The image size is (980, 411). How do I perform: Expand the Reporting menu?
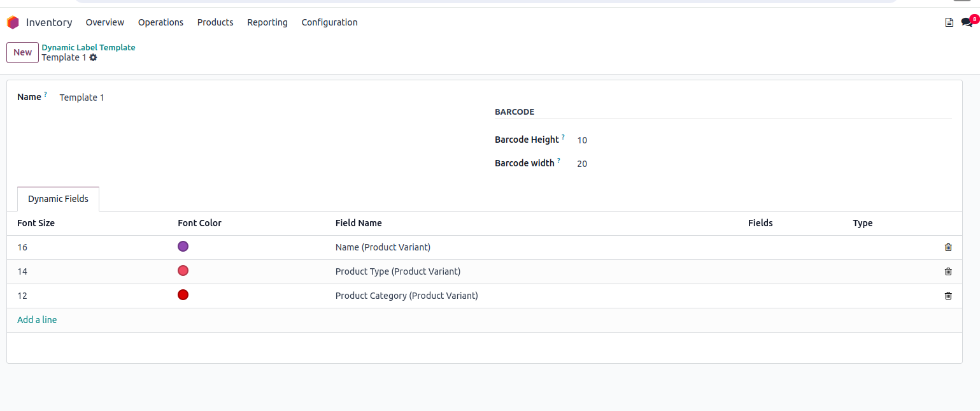[267, 22]
